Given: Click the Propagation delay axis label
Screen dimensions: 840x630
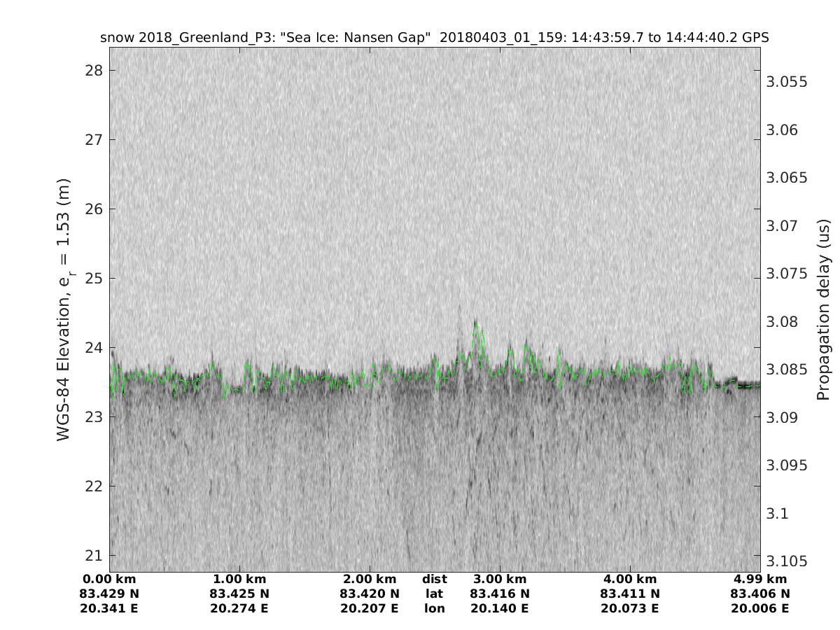Looking at the screenshot, I should click(x=823, y=309).
